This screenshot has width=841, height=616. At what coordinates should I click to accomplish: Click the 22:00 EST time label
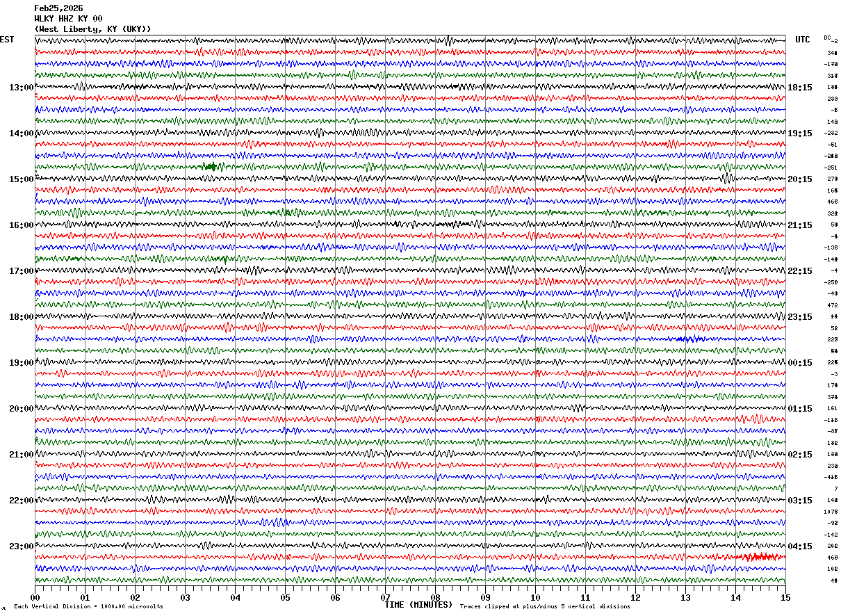click(22, 501)
